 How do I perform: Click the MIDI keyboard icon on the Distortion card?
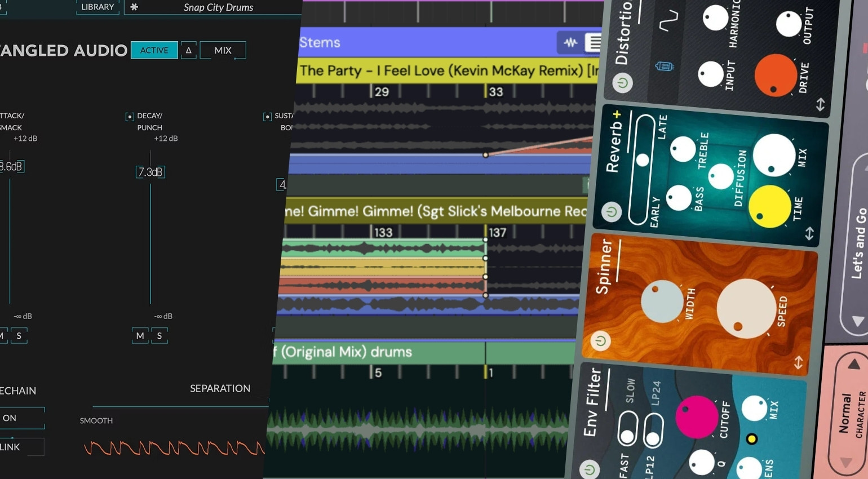point(664,66)
